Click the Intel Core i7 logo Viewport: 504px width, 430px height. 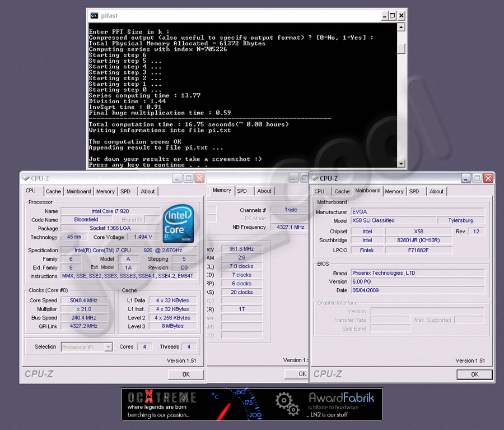point(179,224)
